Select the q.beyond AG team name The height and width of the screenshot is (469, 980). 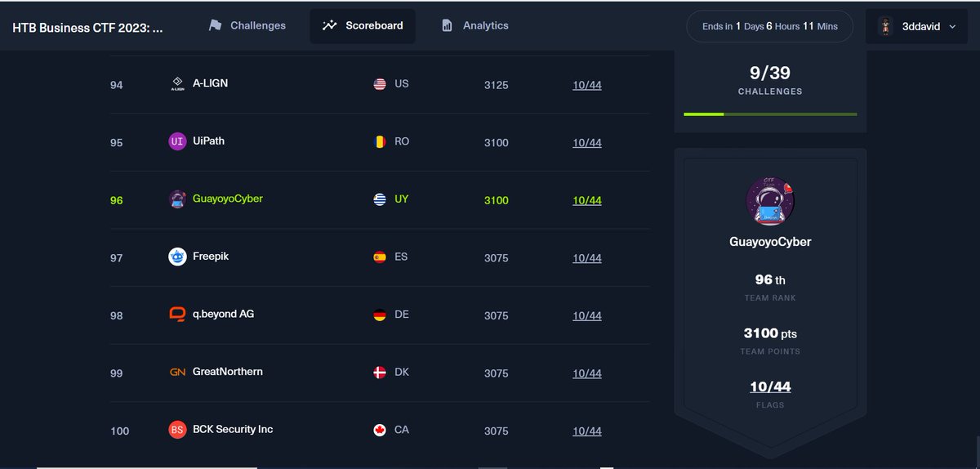[223, 314]
